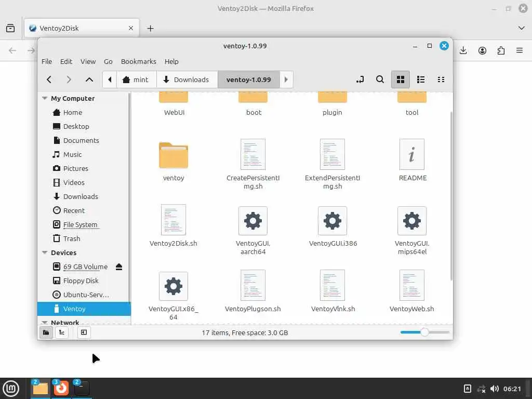The image size is (532, 399).
Task: Collapse the My Computer section
Action: (45, 98)
